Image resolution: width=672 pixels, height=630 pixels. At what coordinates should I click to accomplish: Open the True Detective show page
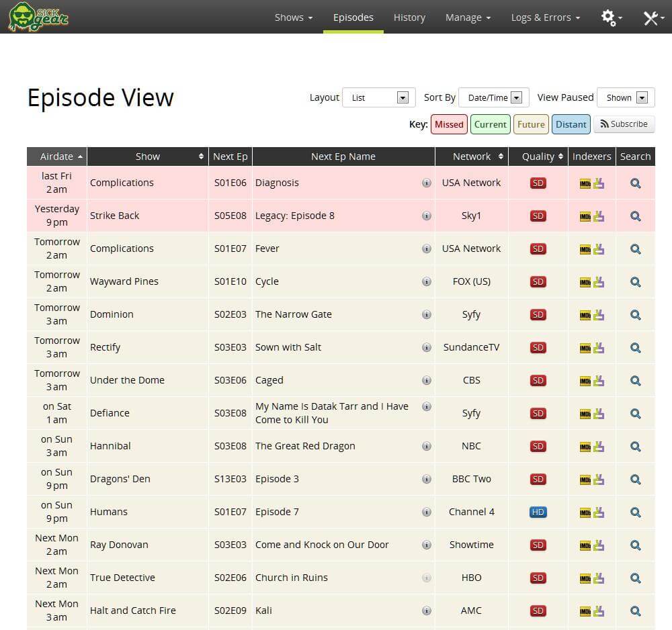tap(122, 578)
